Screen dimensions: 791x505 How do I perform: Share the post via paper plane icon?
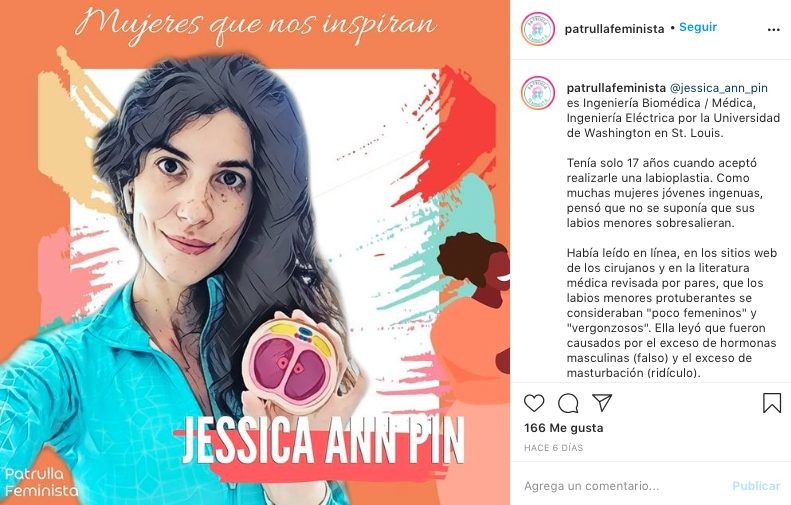(602, 403)
